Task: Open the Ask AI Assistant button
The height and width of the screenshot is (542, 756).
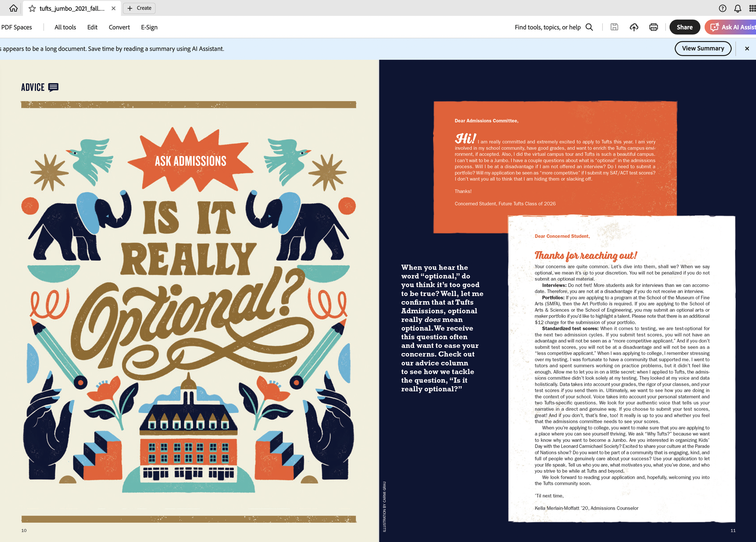Action: 732,27
